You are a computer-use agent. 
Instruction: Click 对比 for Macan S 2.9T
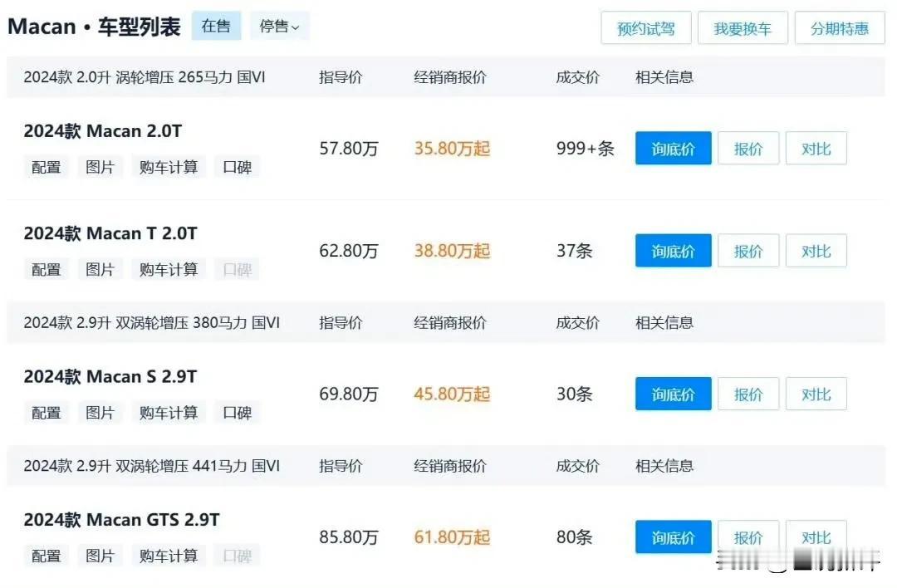816,394
